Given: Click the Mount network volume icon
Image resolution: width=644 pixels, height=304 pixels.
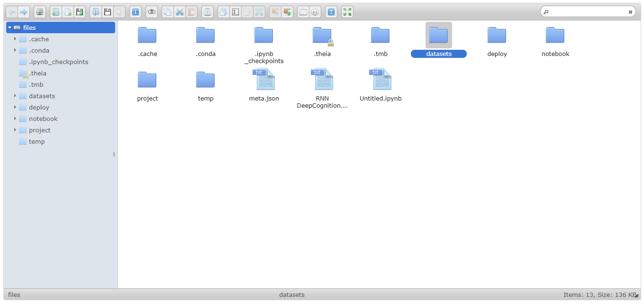Looking at the screenshot, I should click(x=40, y=12).
